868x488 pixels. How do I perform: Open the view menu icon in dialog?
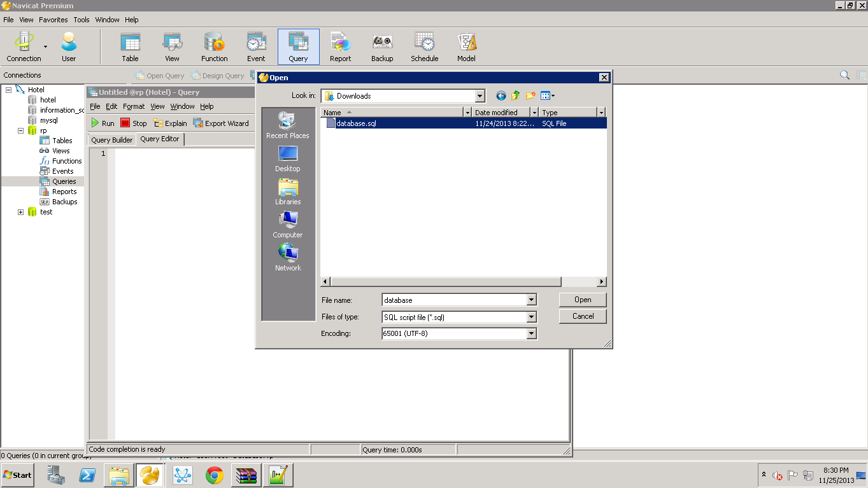(x=547, y=96)
